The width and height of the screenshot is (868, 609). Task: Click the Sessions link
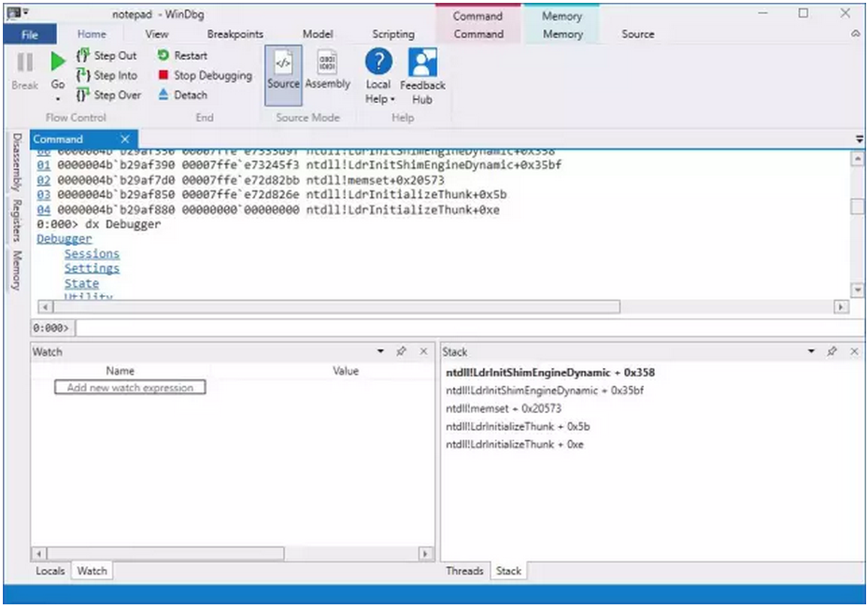click(x=92, y=253)
